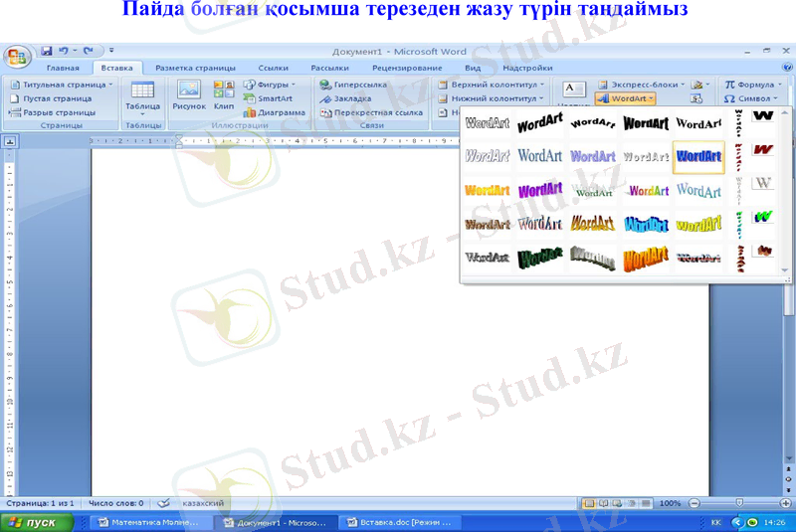Viewport: 796px width, 532px height.
Task: Insert Перекрестная ссылка
Action: tap(371, 112)
